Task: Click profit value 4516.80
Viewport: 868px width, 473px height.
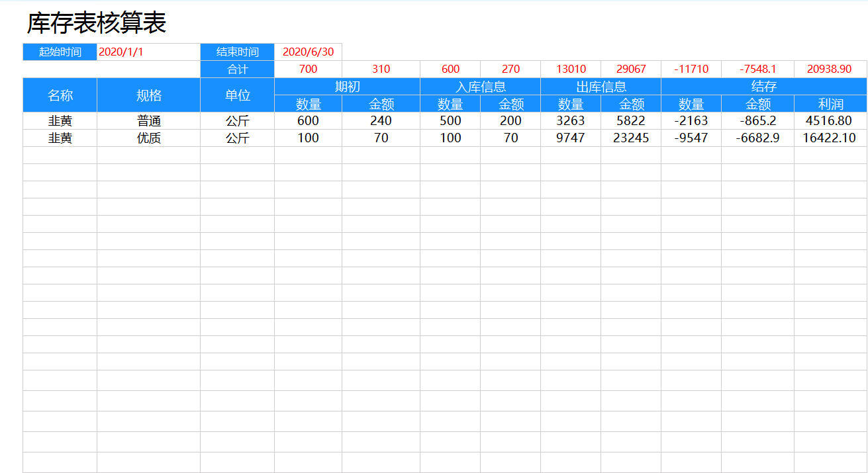Action: point(830,121)
